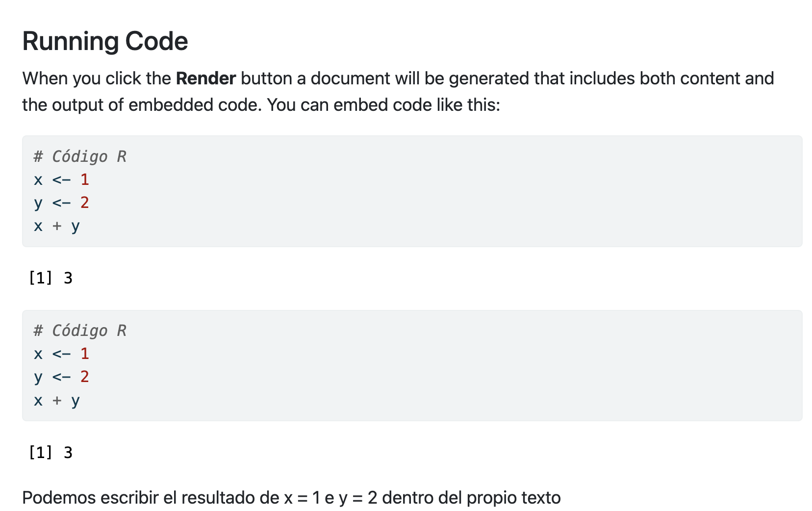
Task: Click the red number 1 in second code block
Action: click(85, 354)
